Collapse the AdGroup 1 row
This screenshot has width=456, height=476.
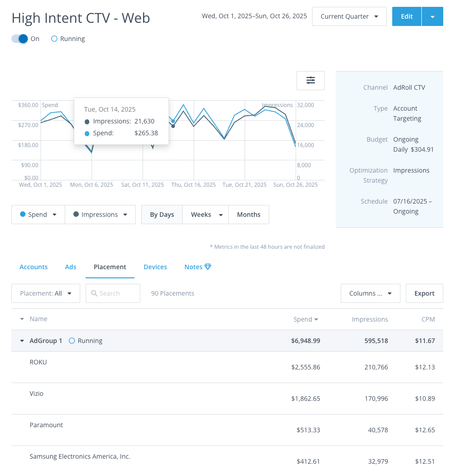point(22,341)
